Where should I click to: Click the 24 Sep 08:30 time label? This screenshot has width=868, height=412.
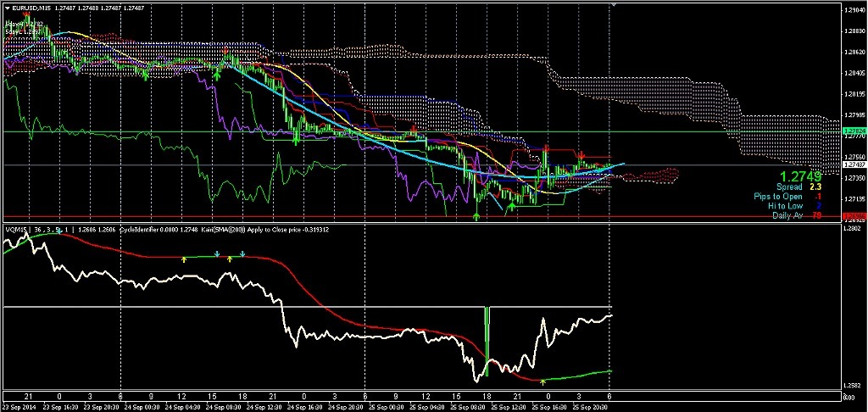click(224, 406)
